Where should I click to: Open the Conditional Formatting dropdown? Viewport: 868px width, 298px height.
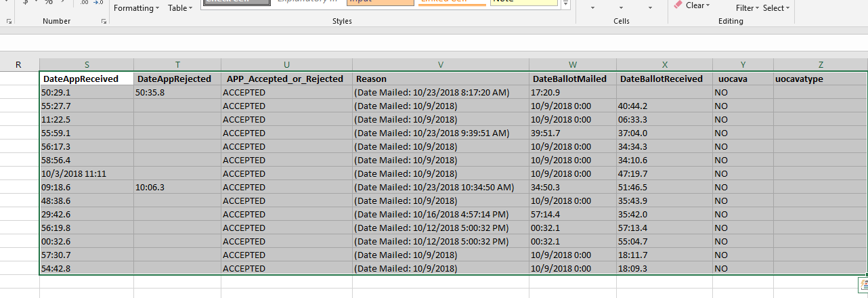tap(135, 8)
